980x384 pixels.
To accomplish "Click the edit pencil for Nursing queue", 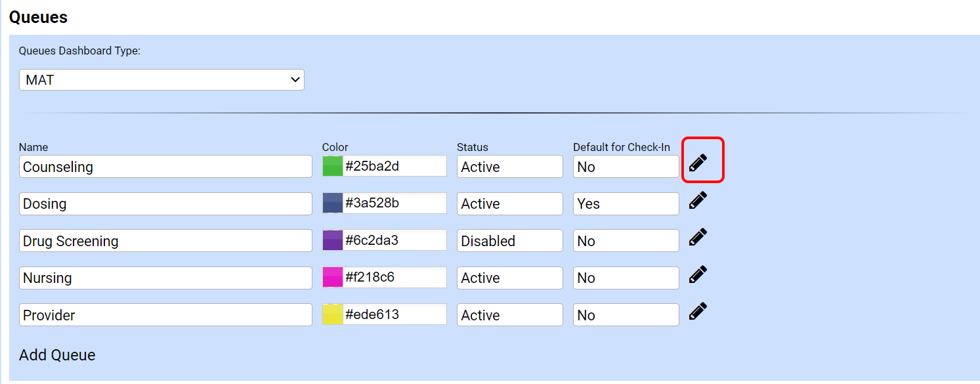I will point(698,274).
